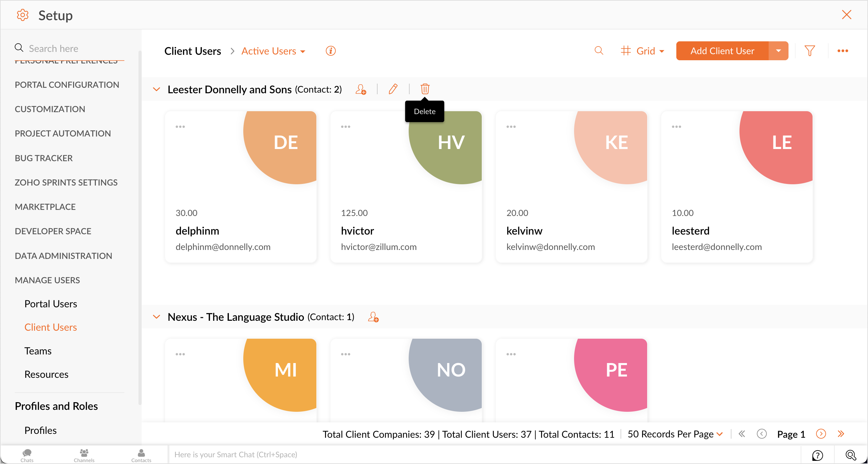Click the Search here sidebar field
The height and width of the screenshot is (464, 868).
74,48
